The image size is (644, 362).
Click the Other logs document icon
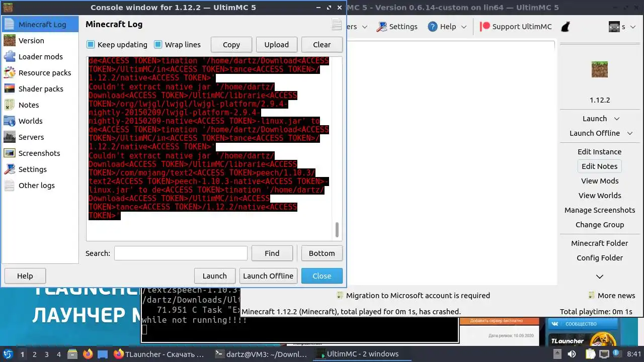point(10,185)
